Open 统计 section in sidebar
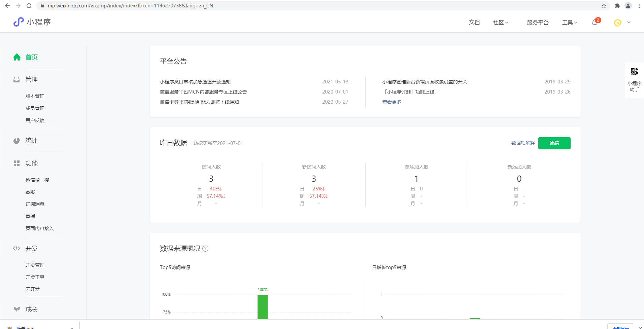The width and height of the screenshot is (644, 329). 32,141
